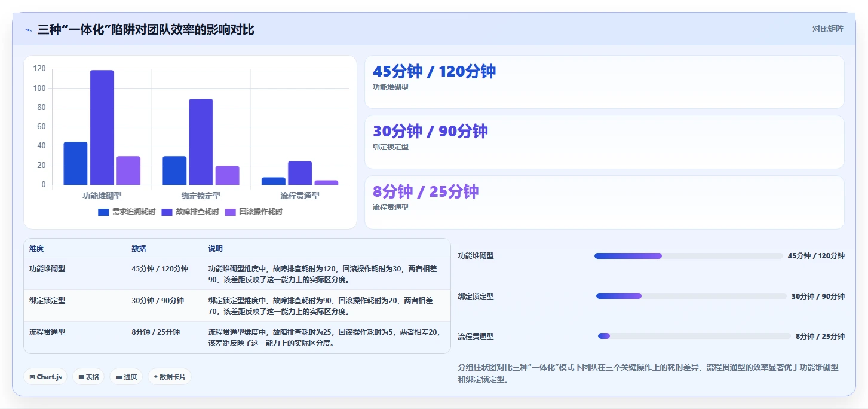Click the 故障排查耗时 bar for 绑定锁定型
The width and height of the screenshot is (868, 409).
[201, 142]
